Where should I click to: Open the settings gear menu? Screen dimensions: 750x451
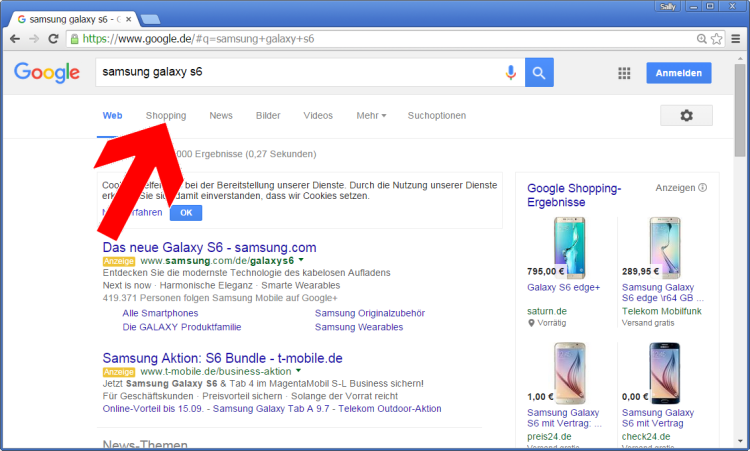coord(686,116)
